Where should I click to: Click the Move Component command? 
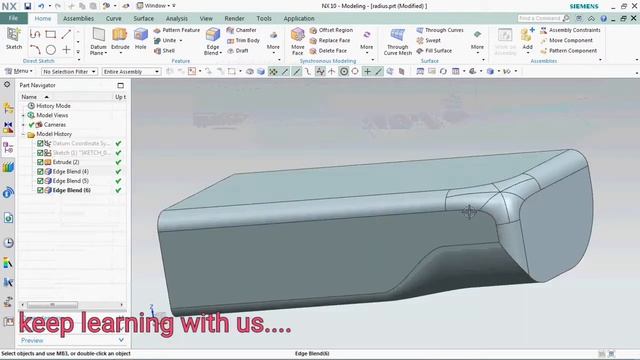[567, 40]
